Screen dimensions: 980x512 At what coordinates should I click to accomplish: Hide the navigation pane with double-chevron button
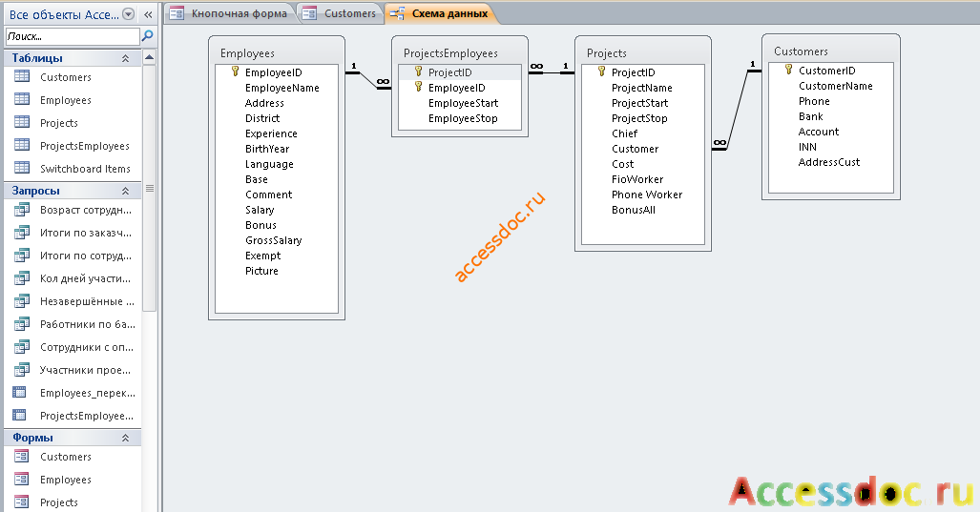coord(148,14)
